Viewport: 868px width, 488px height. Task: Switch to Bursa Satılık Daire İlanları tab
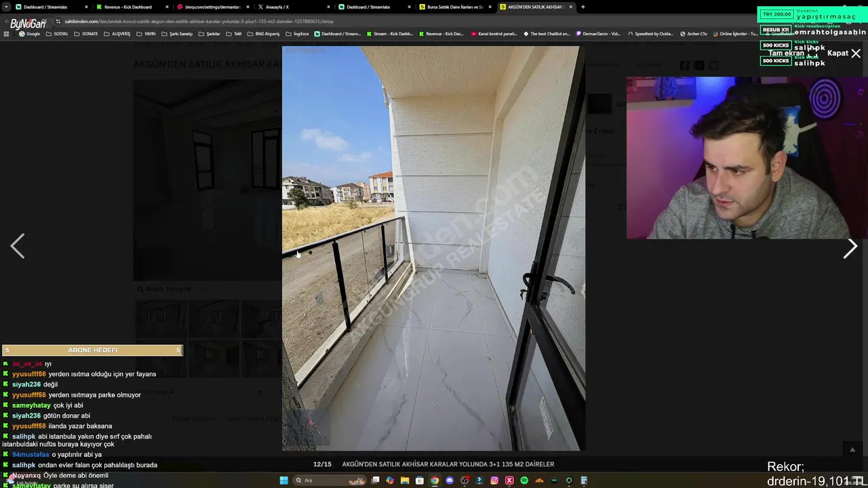click(455, 7)
